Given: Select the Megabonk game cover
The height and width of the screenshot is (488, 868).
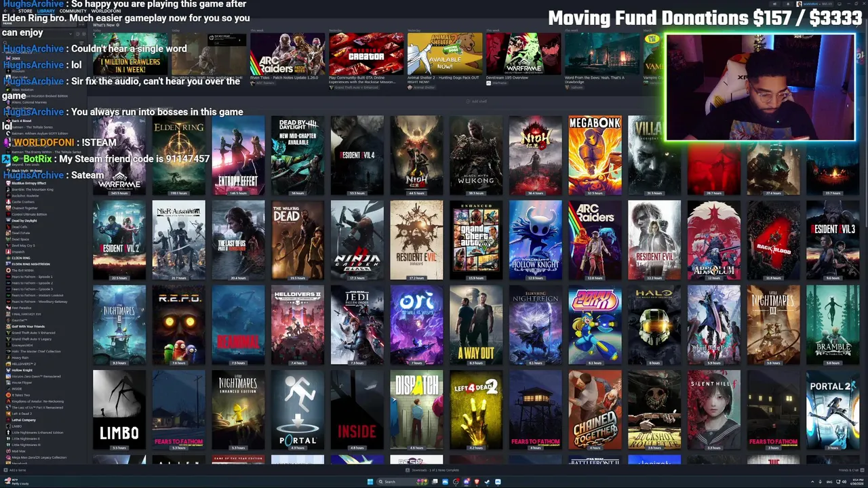Looking at the screenshot, I should coord(595,155).
